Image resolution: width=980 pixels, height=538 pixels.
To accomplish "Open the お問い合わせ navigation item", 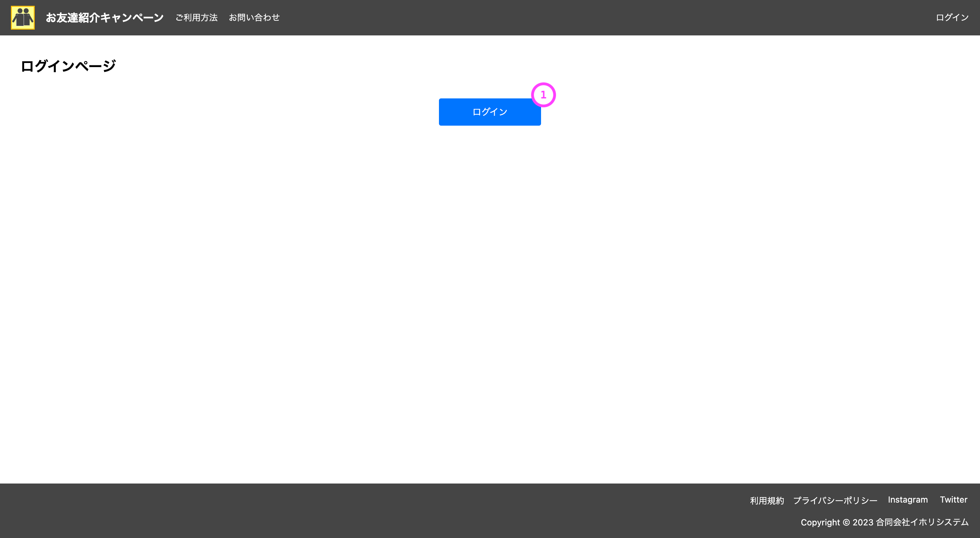I will point(254,17).
